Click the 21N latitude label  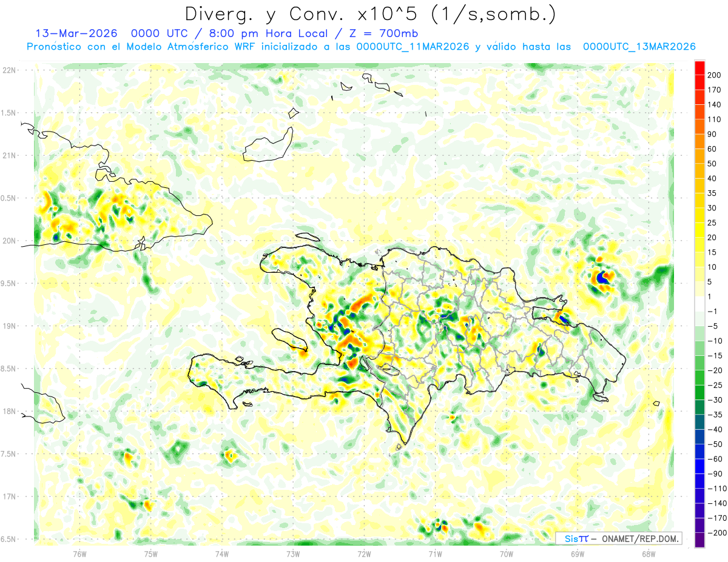point(9,155)
